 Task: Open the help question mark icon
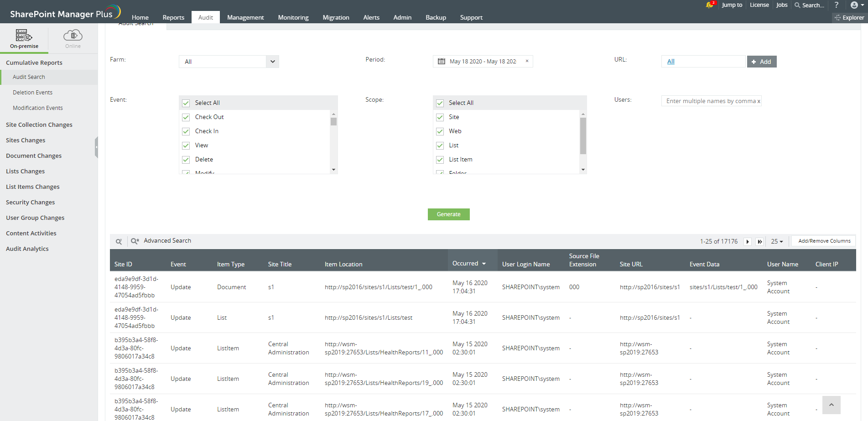coord(836,5)
